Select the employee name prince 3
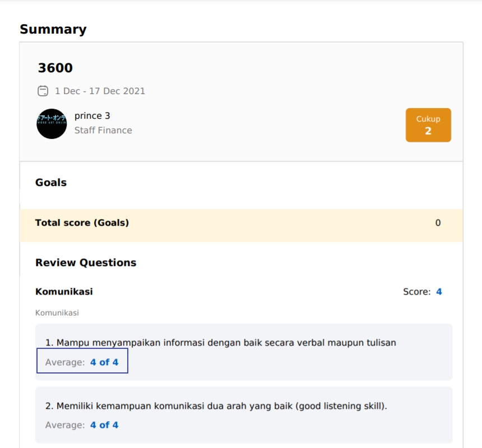This screenshot has height=448, width=482. click(x=92, y=116)
